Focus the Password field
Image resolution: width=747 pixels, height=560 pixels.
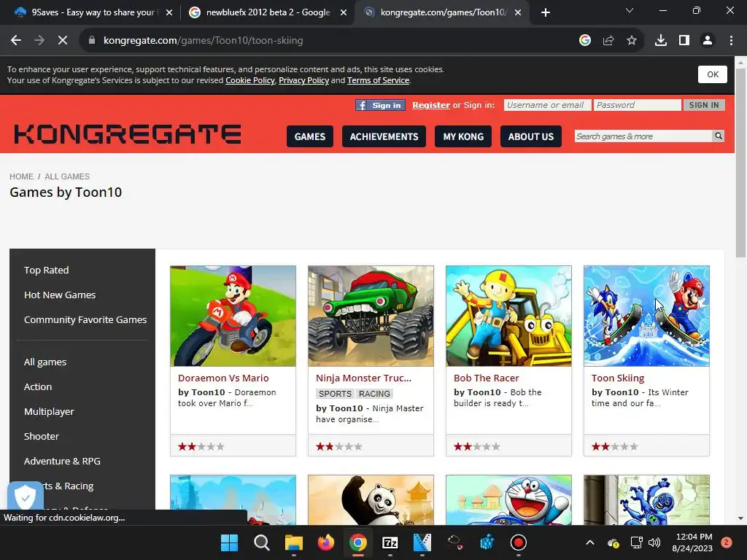coord(637,105)
